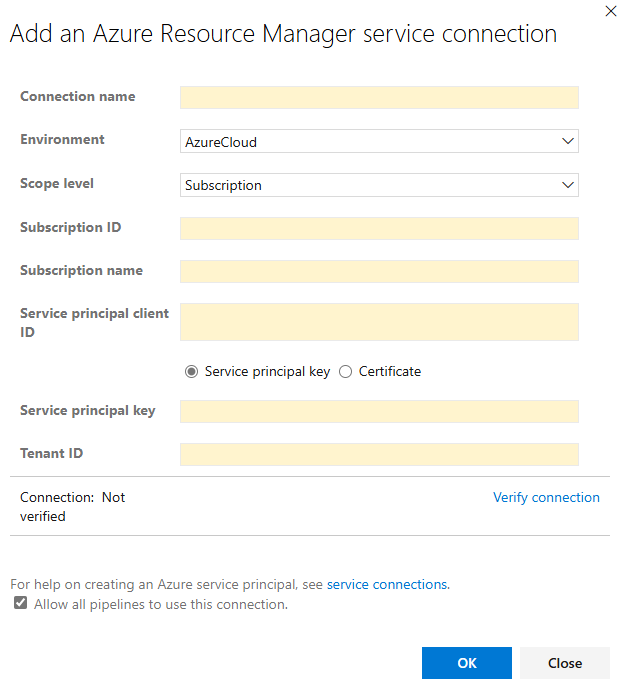Image resolution: width=627 pixels, height=686 pixels.
Task: Focus the Connection name field
Action: tap(379, 97)
